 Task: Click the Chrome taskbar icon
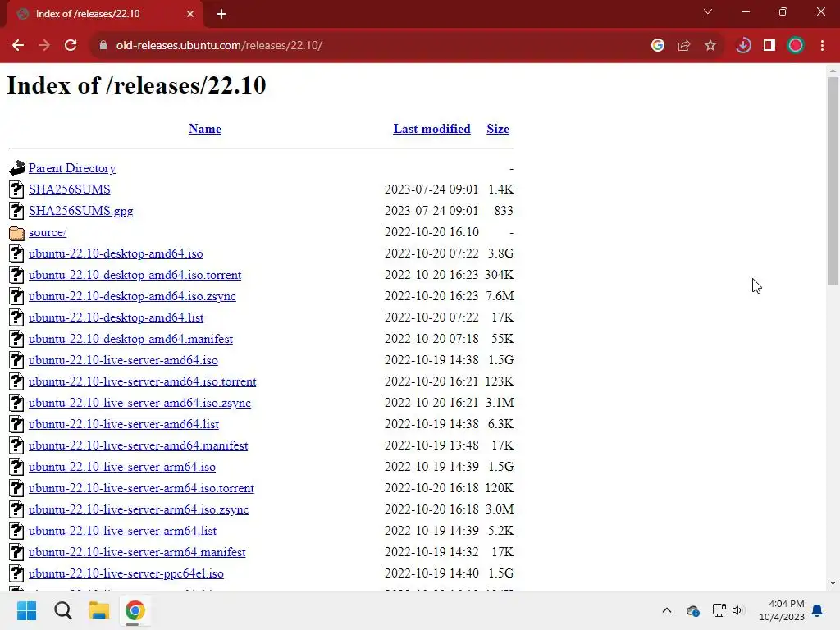tap(135, 610)
